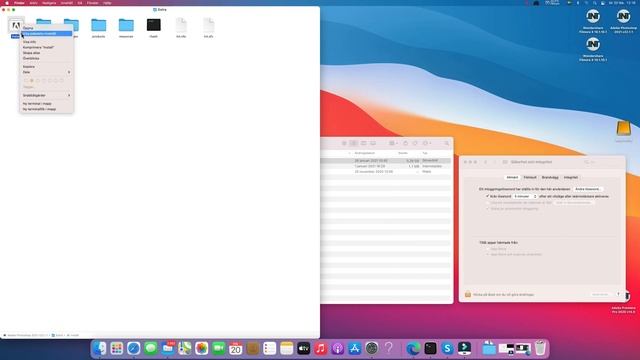Screen dimensions: 640x360
Task: Select Överblicka in context menu
Action: pyautogui.click(x=47, y=58)
